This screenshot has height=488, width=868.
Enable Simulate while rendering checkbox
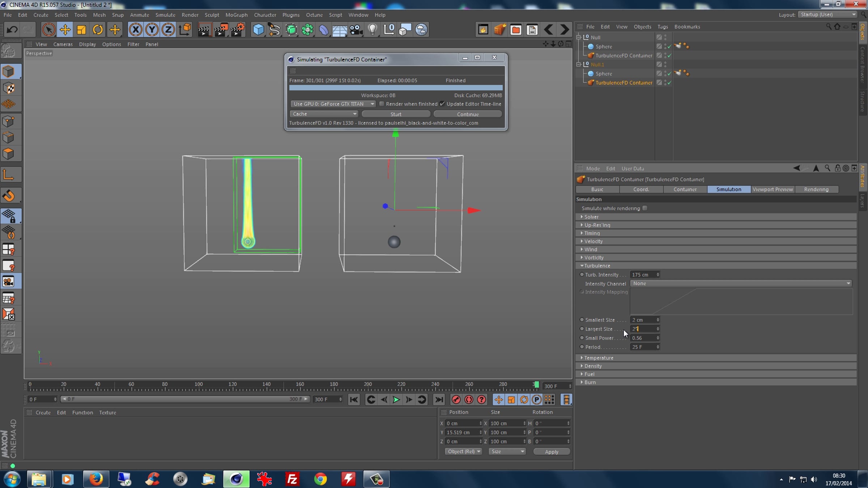(x=645, y=208)
